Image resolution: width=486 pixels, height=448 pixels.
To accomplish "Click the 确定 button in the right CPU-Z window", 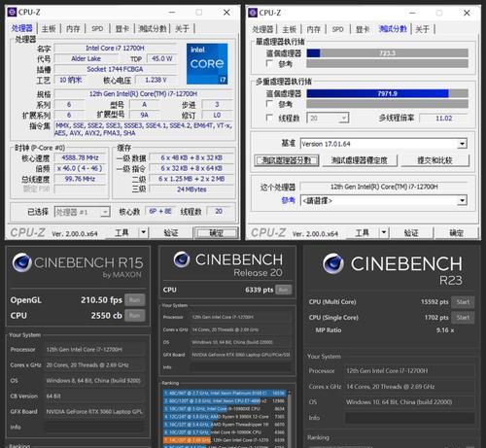I will click(x=456, y=232).
